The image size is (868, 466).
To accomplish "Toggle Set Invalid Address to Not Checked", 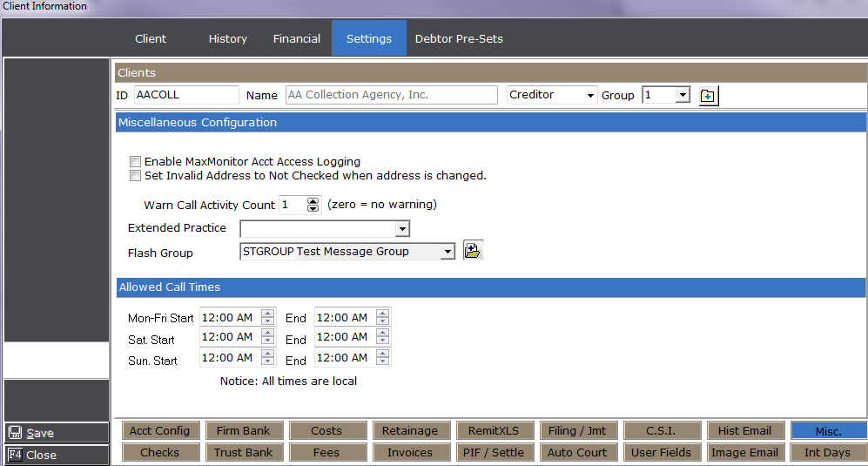I will (135, 175).
